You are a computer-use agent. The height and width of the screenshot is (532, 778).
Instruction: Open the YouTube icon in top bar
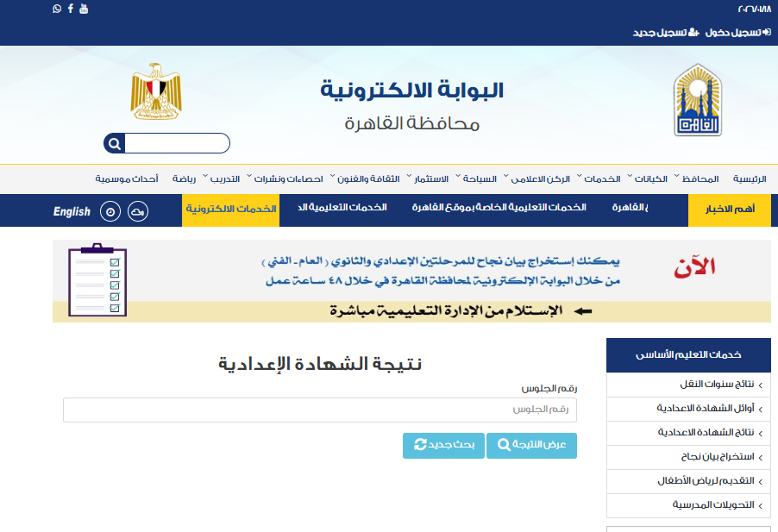point(83,9)
